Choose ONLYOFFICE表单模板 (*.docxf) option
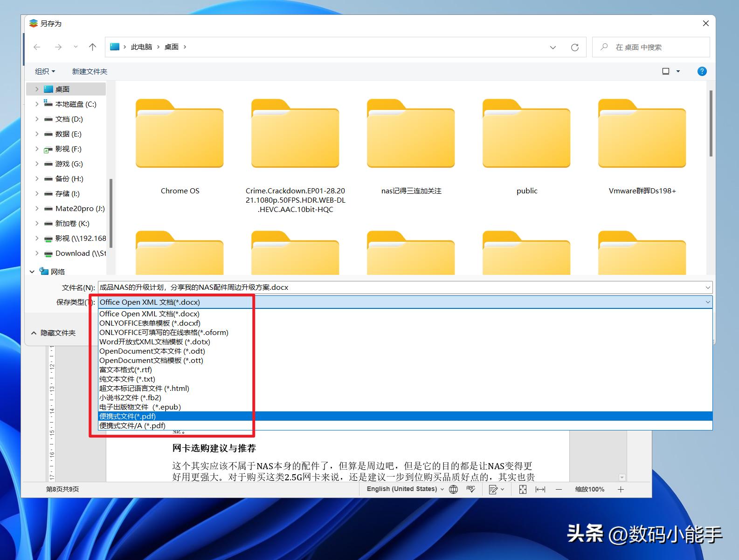This screenshot has height=560, width=739. tap(405, 323)
